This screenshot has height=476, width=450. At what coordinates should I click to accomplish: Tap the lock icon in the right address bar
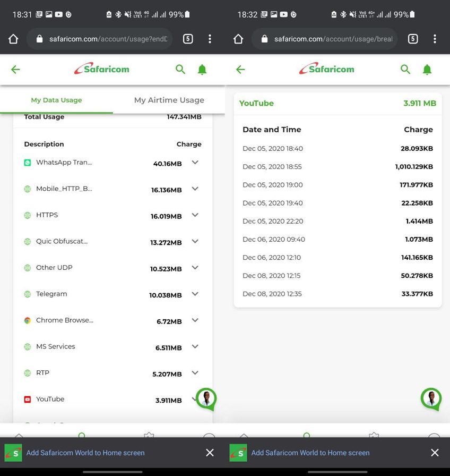click(264, 39)
